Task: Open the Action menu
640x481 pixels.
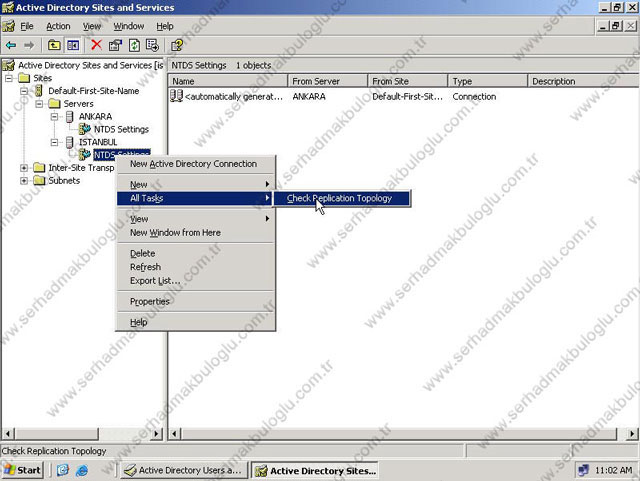Action: [58, 27]
